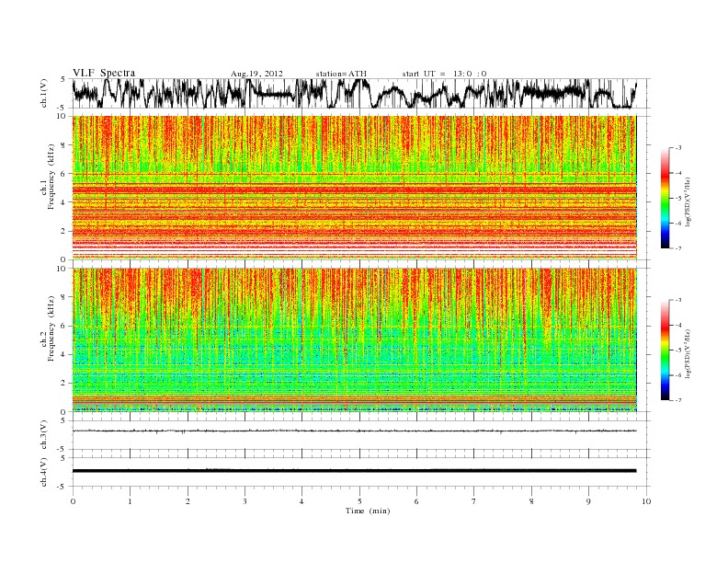Click the time-axis tick label "7"
This screenshot has height=563, width=728.
pyautogui.click(x=474, y=501)
